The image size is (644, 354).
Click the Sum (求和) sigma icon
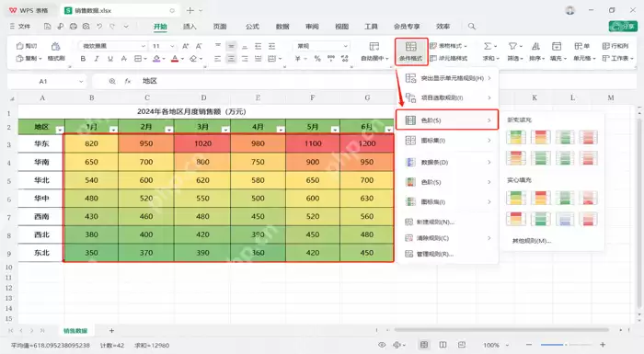coord(488,46)
